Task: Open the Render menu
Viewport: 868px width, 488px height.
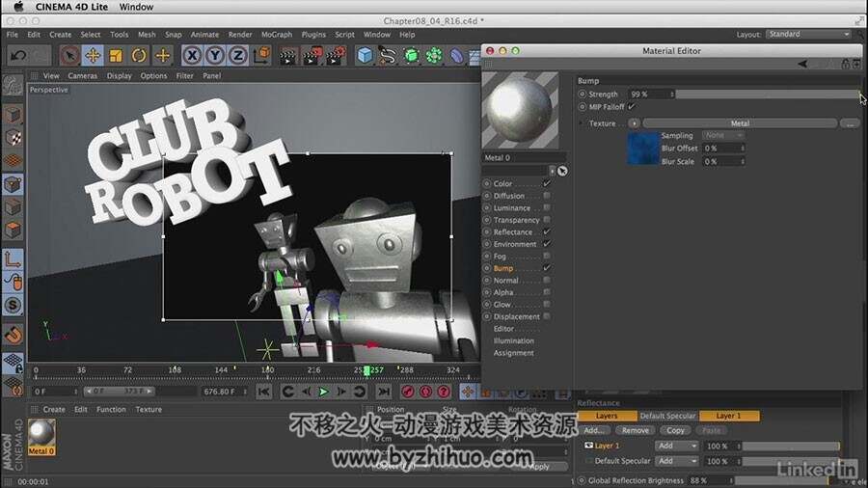Action: (240, 35)
